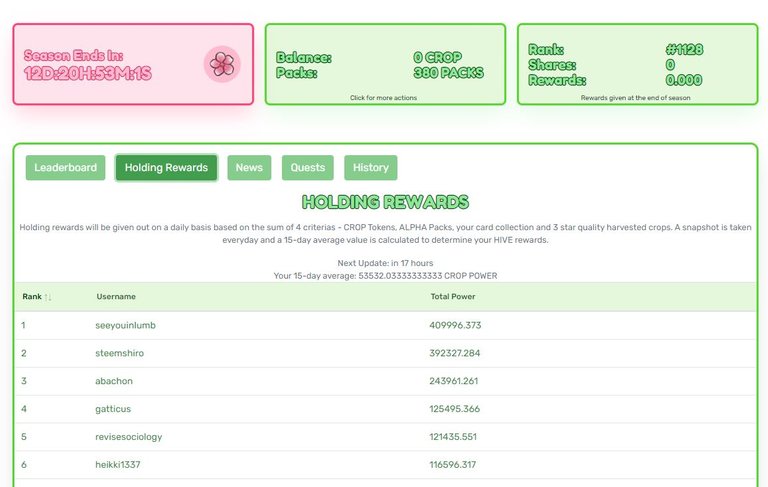Click the Username column header
Screen dimensions: 768x487
(116, 296)
